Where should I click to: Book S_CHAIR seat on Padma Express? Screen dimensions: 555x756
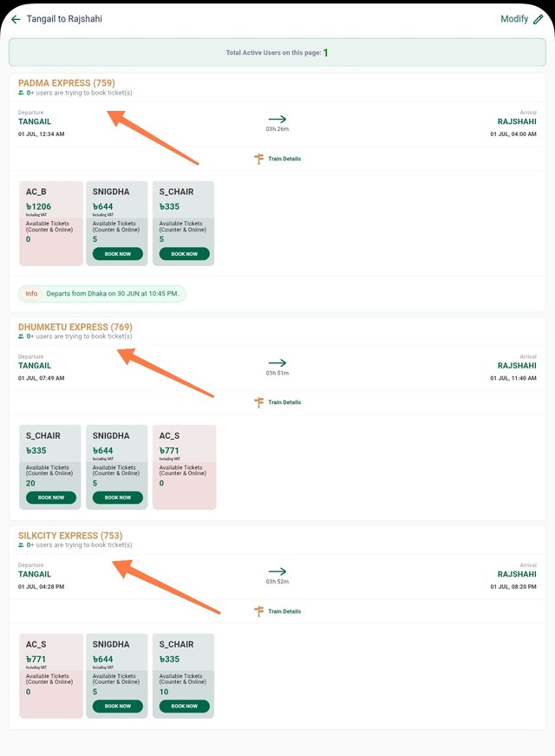tap(184, 254)
